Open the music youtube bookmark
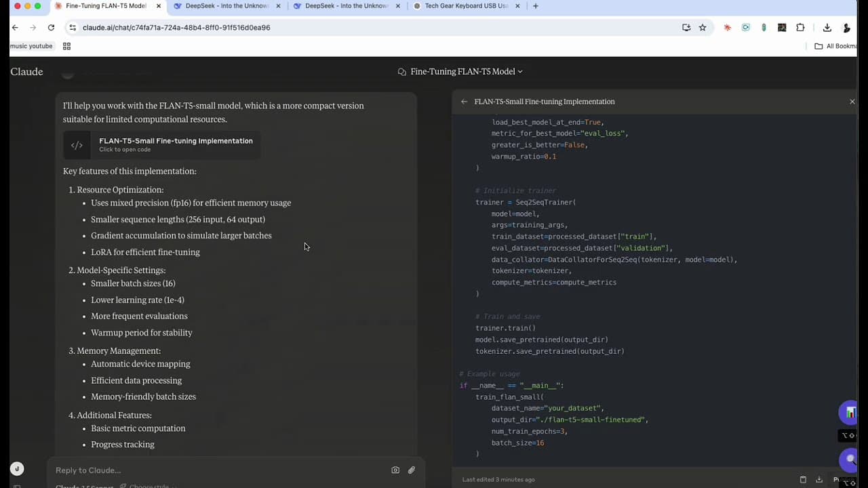 [31, 46]
